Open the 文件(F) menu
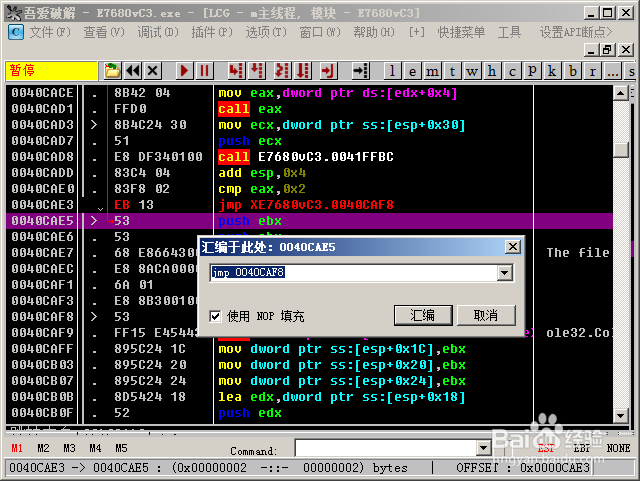This screenshot has height=481, width=640. (50, 32)
